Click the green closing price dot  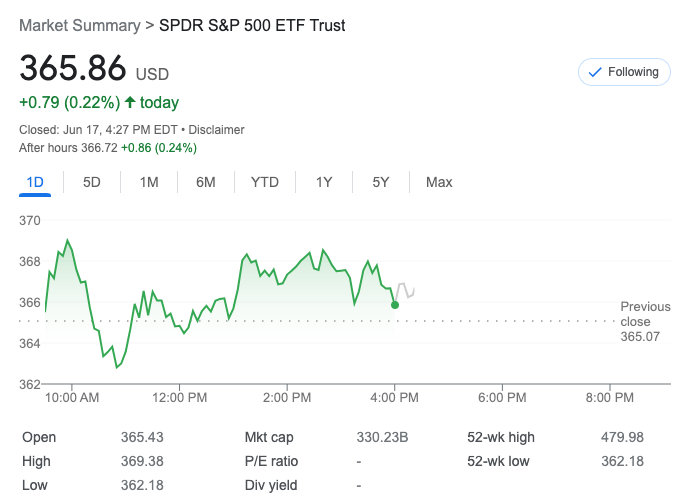pyautogui.click(x=395, y=304)
